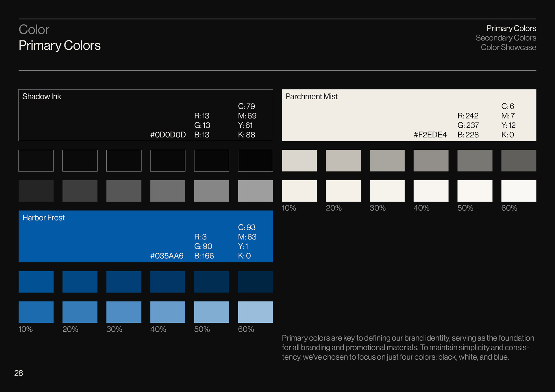Open the Secondary Colors section link
555x392 pixels.
506,38
